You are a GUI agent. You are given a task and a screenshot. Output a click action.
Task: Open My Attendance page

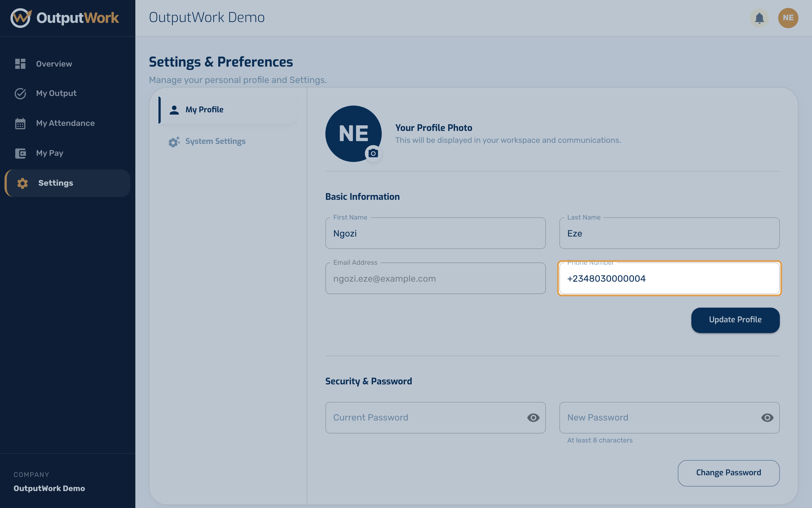(67, 123)
